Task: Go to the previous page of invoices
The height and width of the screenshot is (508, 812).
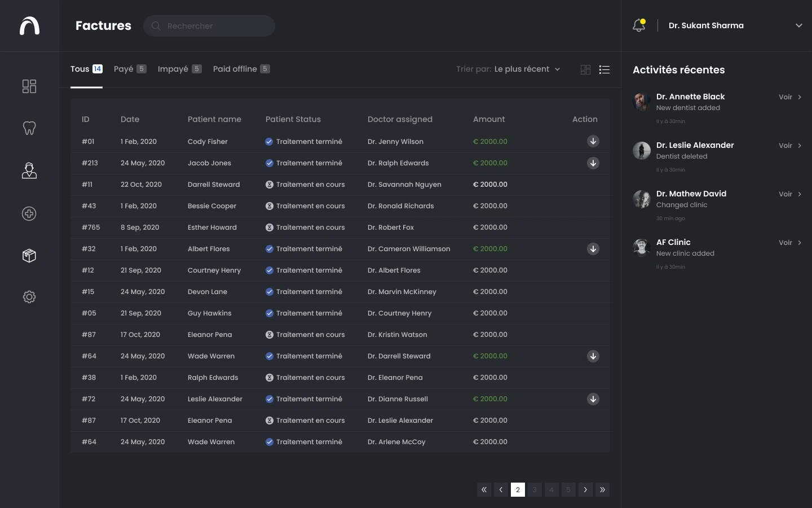Action: (501, 490)
